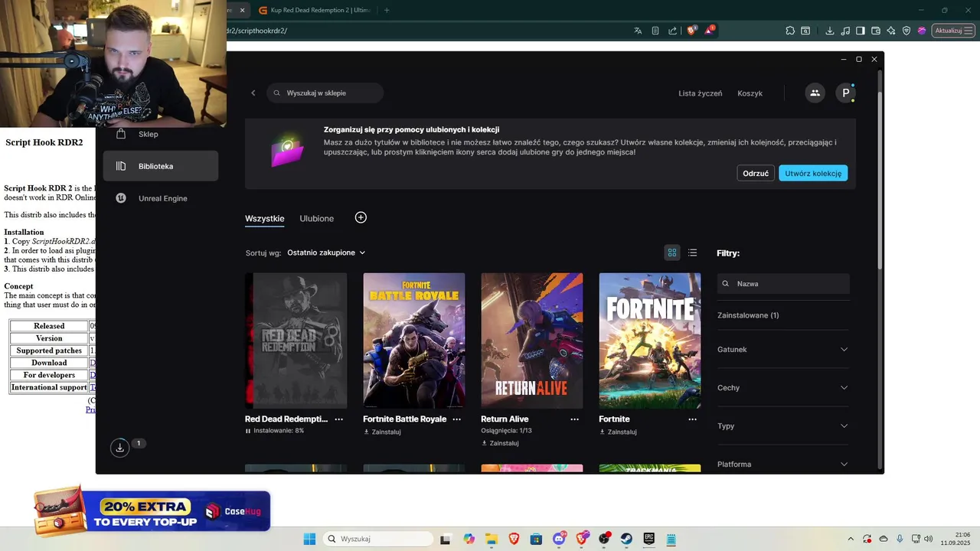The height and width of the screenshot is (551, 980).
Task: Open Brave VPN shield icon
Action: (x=906, y=31)
